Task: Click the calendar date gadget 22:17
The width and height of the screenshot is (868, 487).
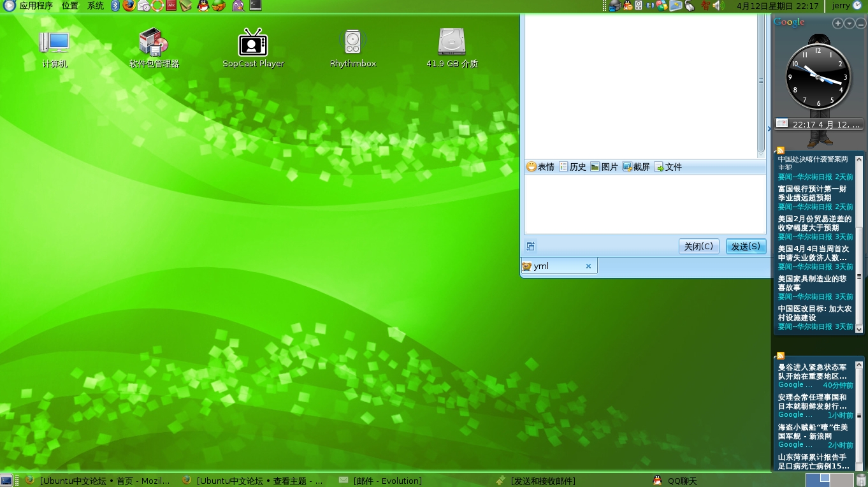Action: point(819,124)
